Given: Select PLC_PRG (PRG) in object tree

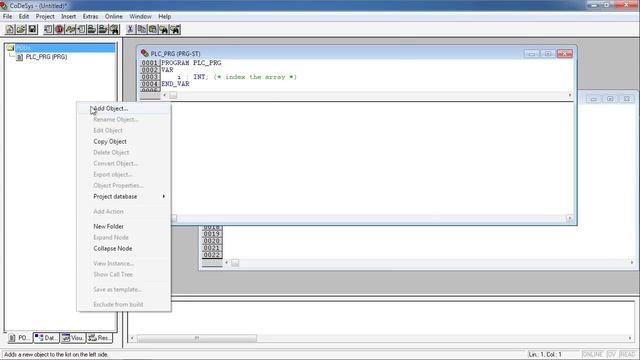Looking at the screenshot, I should click(46, 57).
